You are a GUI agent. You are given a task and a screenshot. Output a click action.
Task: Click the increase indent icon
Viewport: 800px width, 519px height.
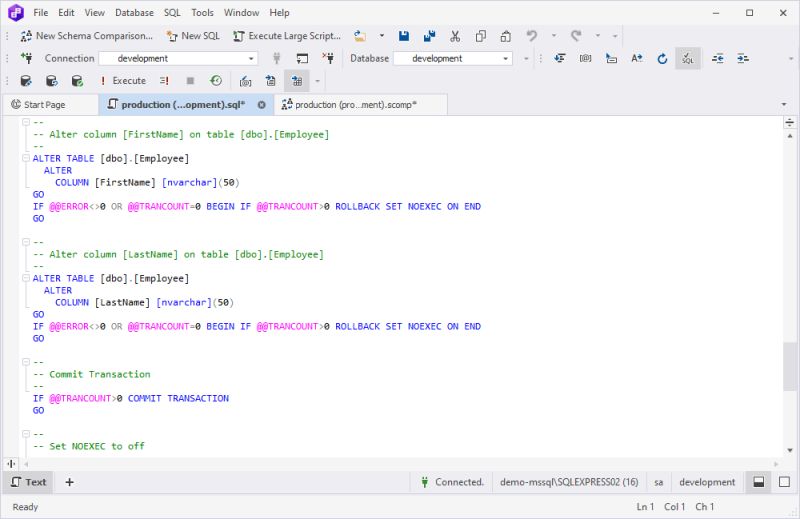pos(743,58)
